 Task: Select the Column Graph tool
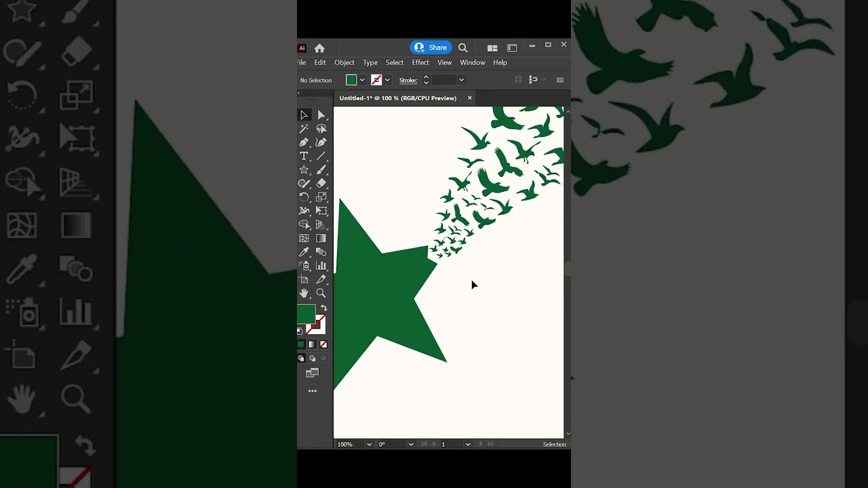tap(321, 266)
